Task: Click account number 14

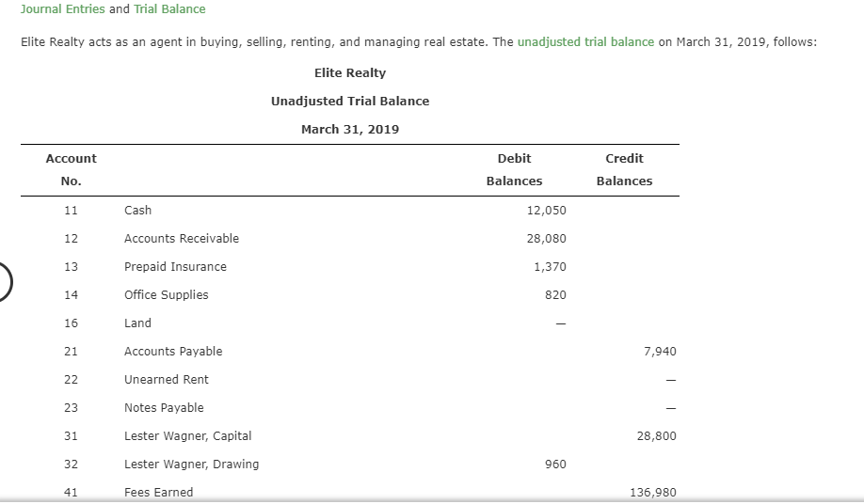Action: [x=72, y=295]
